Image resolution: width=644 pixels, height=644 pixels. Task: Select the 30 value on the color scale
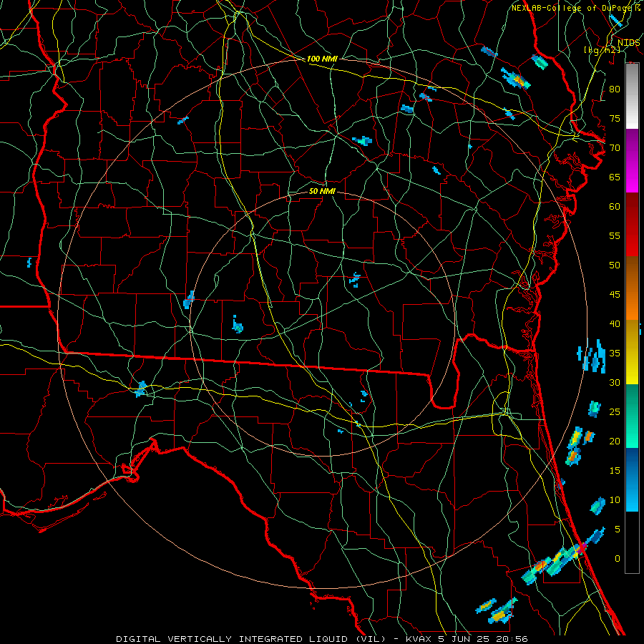pyautogui.click(x=615, y=383)
